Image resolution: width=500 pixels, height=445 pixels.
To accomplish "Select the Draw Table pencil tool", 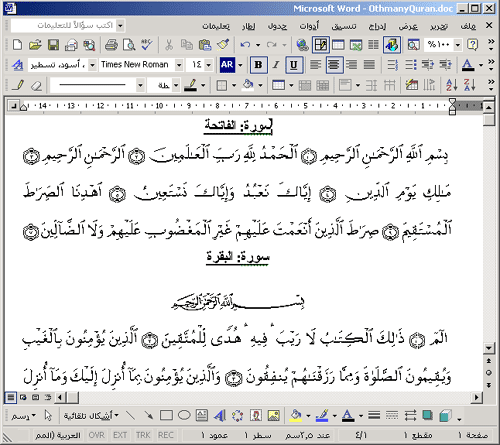I will pyautogui.click(x=17, y=85).
